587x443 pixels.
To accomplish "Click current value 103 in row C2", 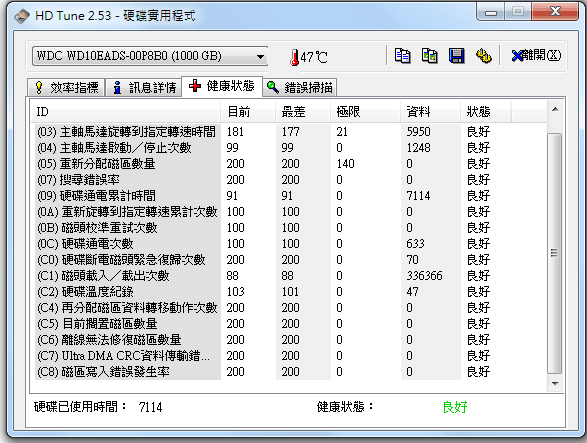I will click(x=235, y=292).
